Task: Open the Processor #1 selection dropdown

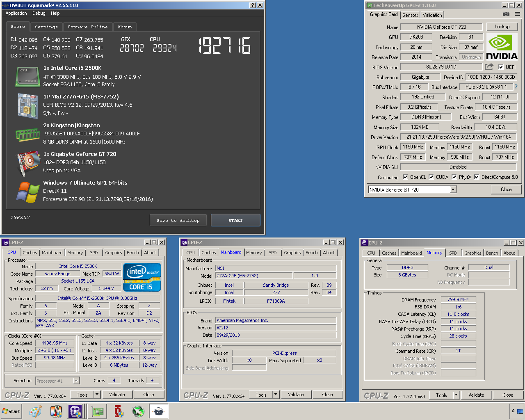Action: click(x=76, y=381)
